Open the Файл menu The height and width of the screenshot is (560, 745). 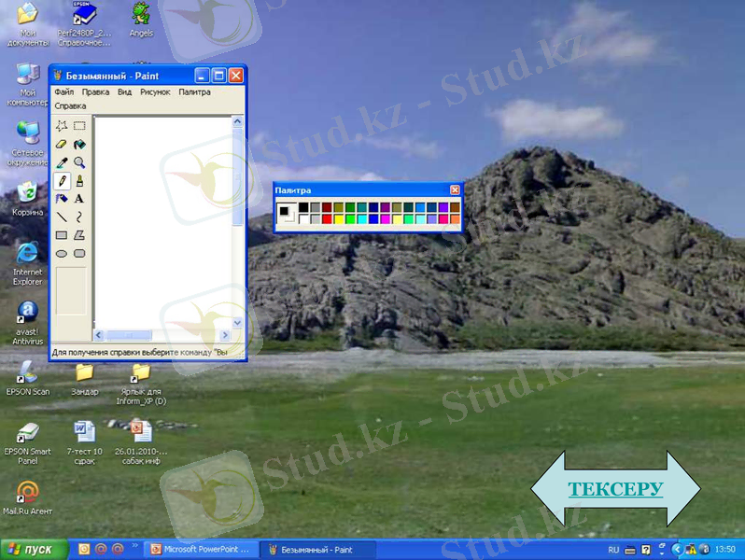[63, 92]
